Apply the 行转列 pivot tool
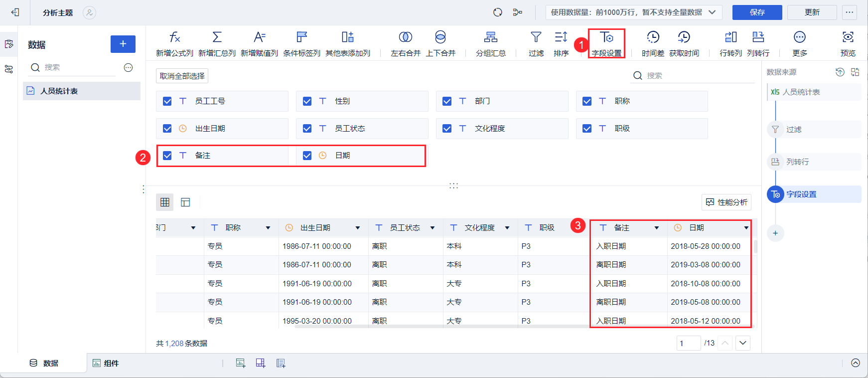The image size is (868, 378). [730, 43]
